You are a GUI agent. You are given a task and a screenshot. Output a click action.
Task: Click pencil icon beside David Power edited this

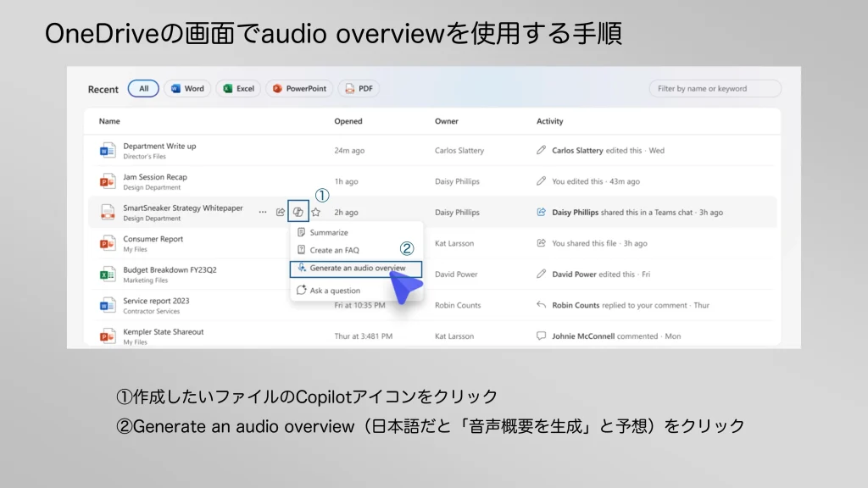pyautogui.click(x=542, y=274)
